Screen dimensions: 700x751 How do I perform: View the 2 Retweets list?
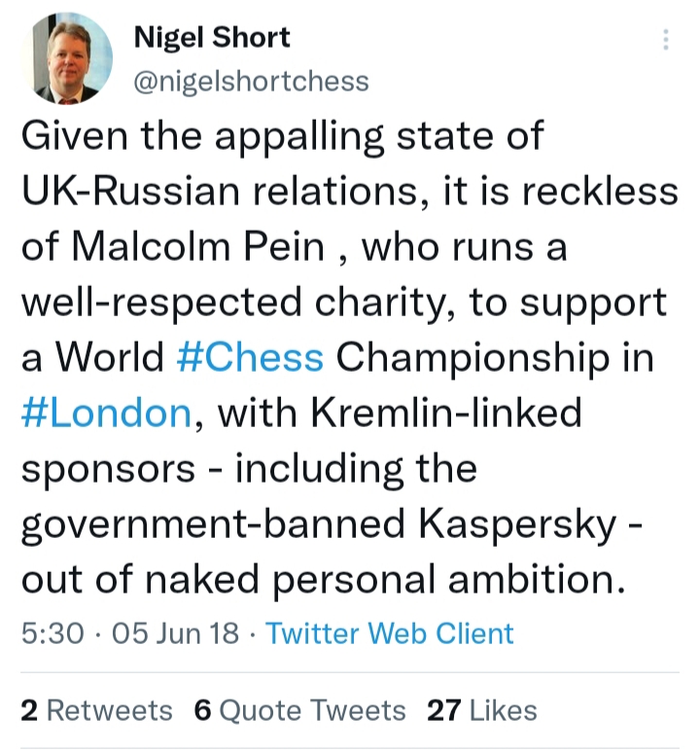coord(96,710)
